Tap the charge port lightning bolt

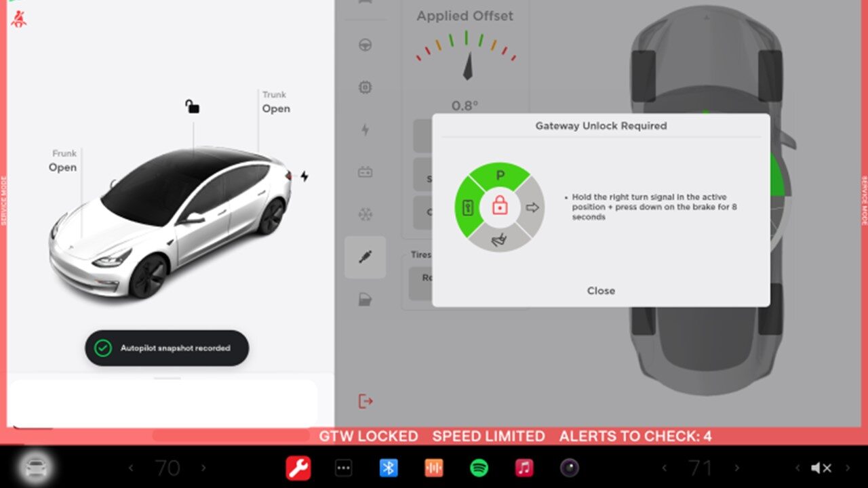(x=304, y=176)
